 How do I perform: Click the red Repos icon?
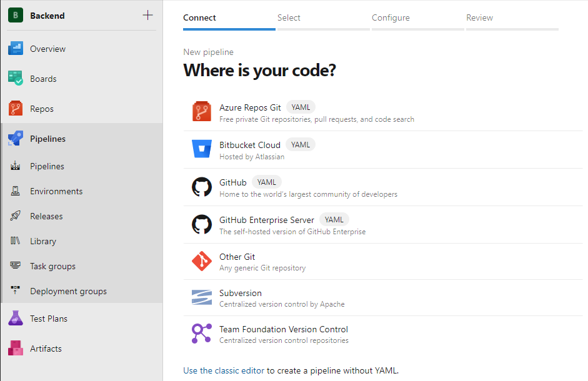click(16, 109)
